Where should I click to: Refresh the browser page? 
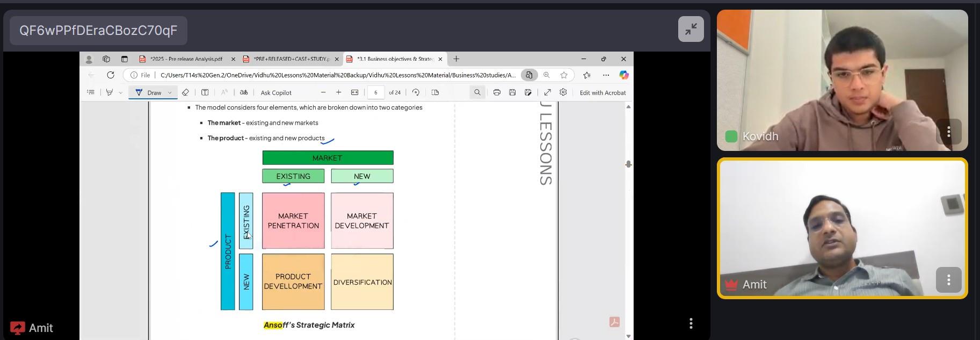pyautogui.click(x=111, y=75)
